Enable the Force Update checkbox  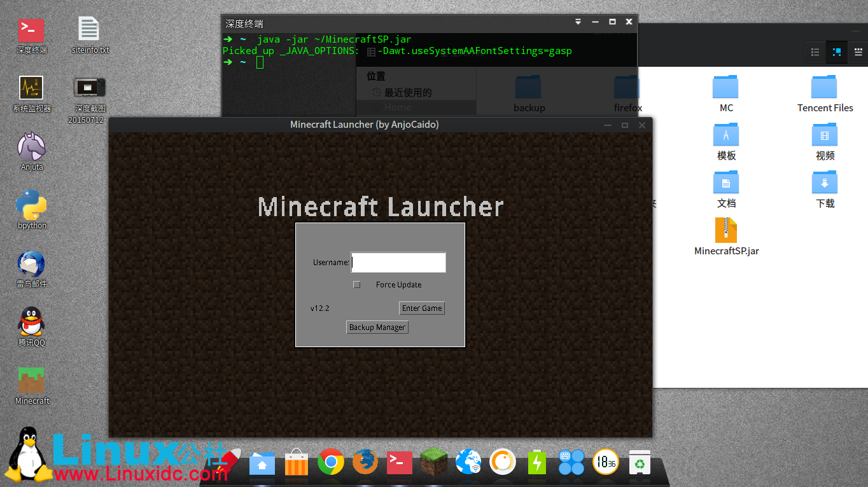tap(357, 285)
